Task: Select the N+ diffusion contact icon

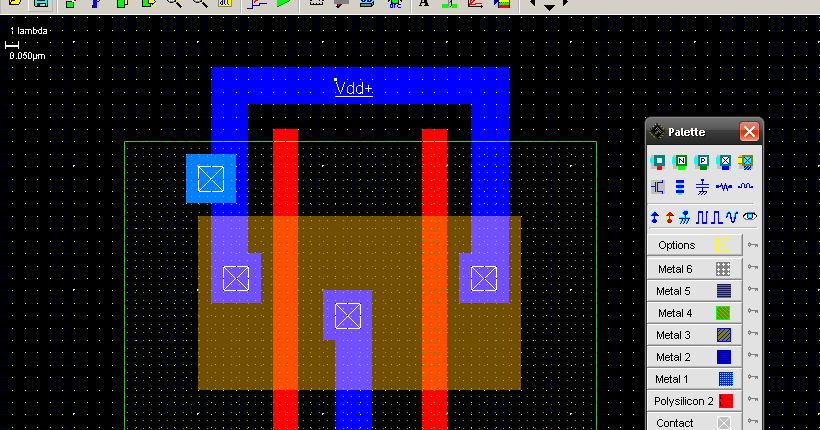Action: [x=680, y=162]
